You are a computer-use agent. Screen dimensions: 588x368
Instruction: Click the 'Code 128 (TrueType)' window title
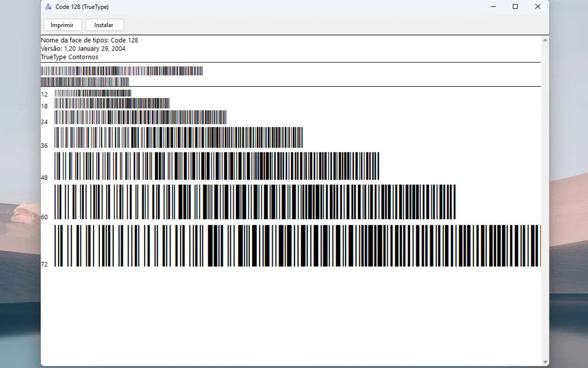[82, 7]
